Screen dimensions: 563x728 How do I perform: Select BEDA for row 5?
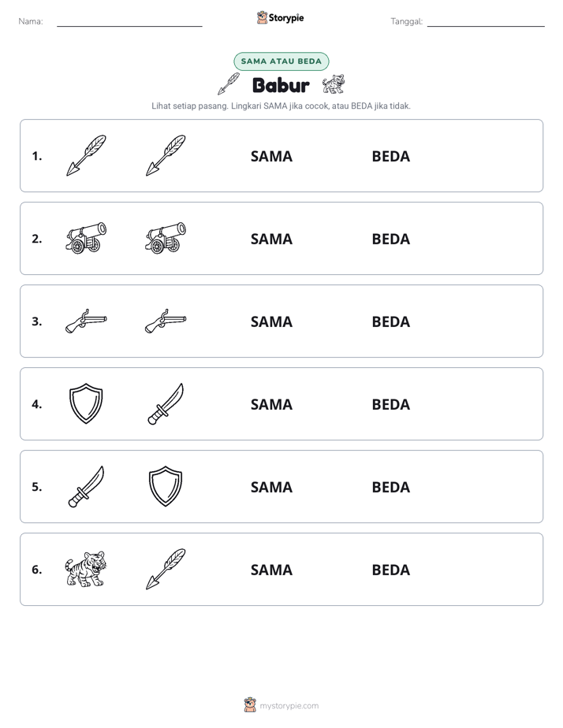[390, 487]
